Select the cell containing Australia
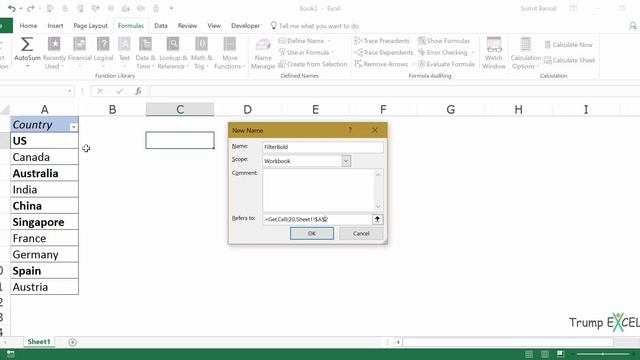 coord(44,173)
